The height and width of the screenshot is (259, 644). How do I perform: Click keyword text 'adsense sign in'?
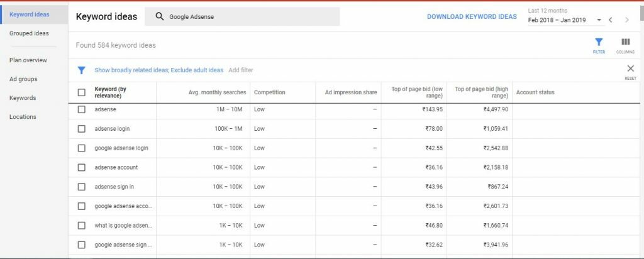click(x=114, y=187)
